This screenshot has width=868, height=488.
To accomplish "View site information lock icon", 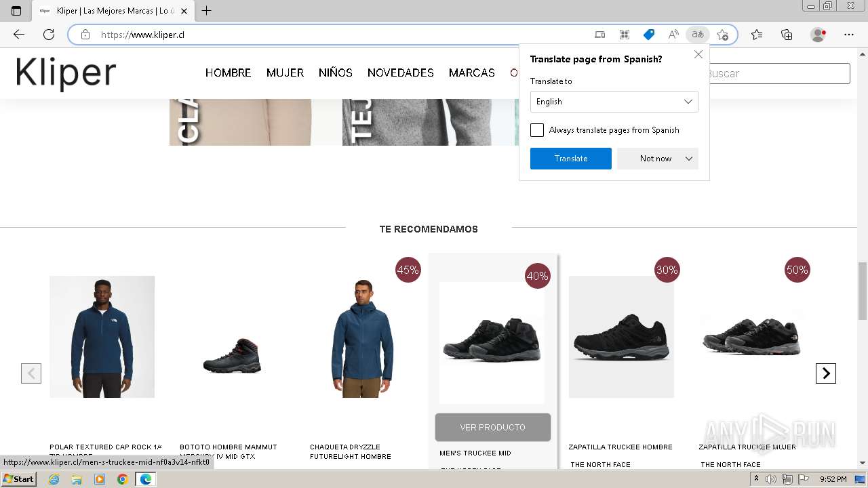I will 85,35.
